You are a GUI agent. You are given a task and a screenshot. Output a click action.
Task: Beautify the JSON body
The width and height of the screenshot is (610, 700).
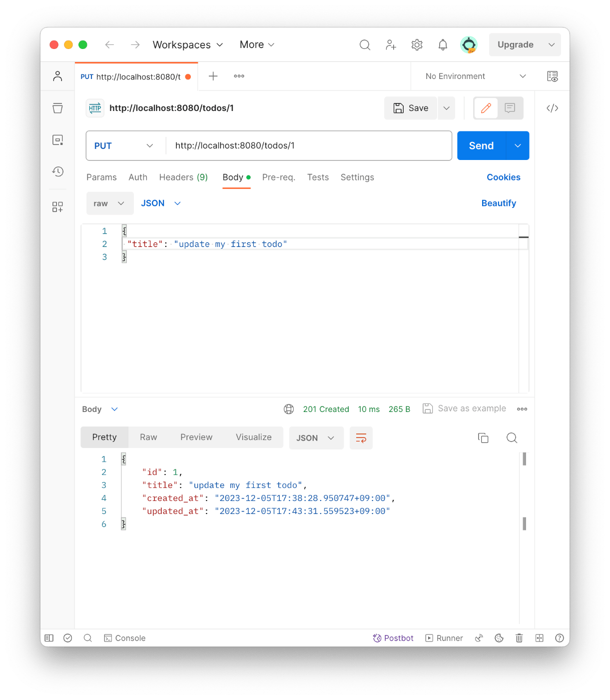tap(499, 203)
